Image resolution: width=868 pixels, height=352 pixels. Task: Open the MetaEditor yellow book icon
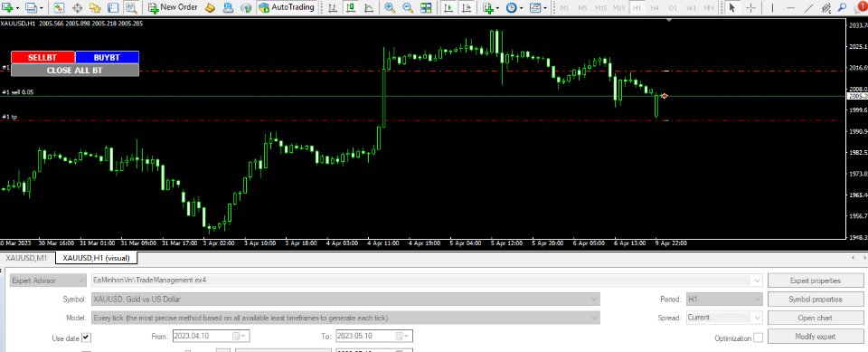210,8
